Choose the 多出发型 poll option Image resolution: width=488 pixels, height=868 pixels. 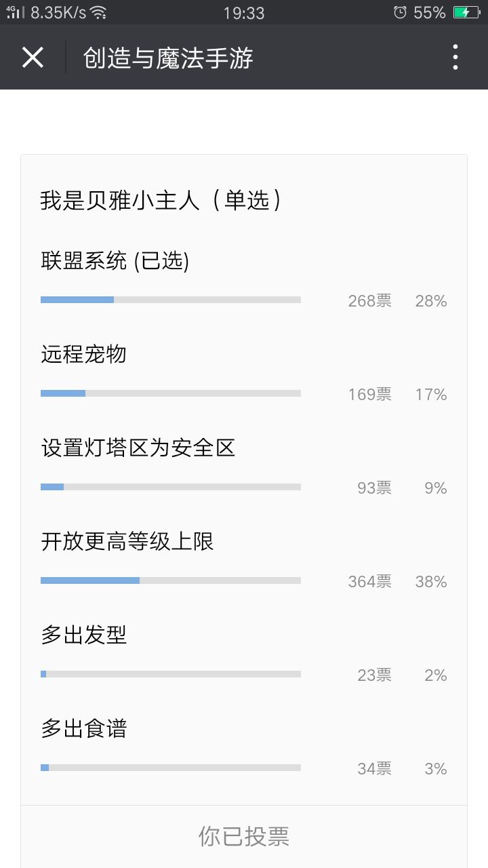point(83,635)
